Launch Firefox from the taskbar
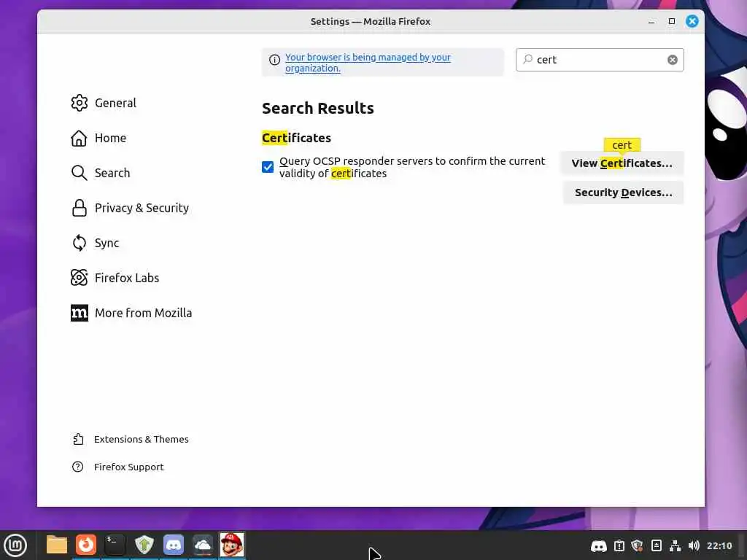 [86, 545]
